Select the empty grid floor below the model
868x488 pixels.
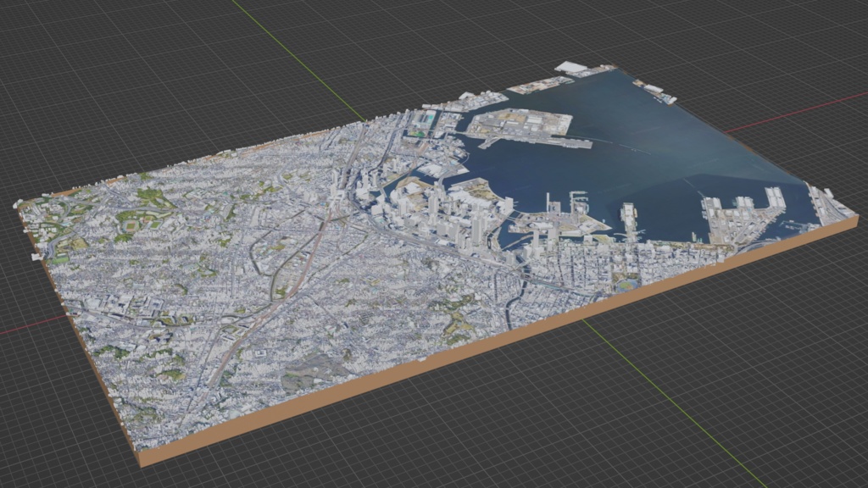tap(424, 441)
